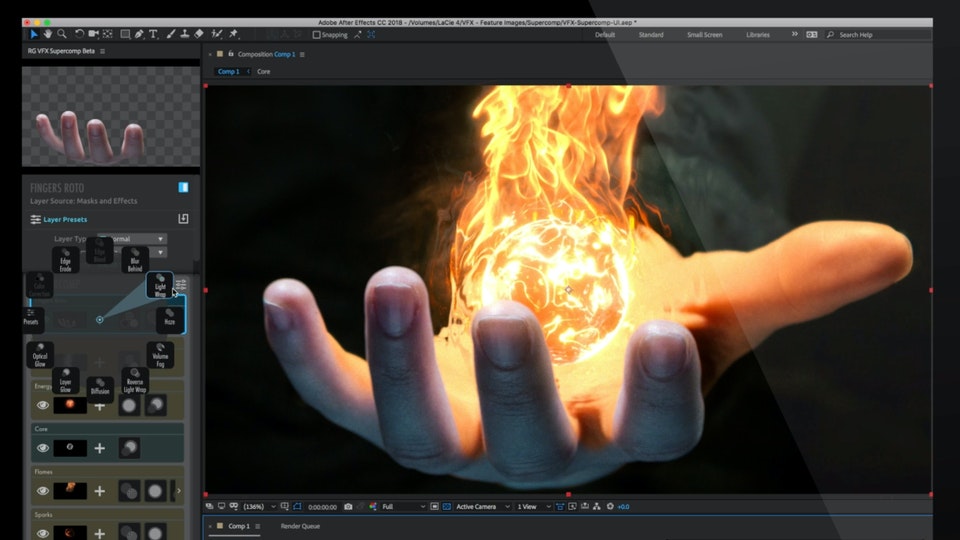The height and width of the screenshot is (540, 960).
Task: Switch to the Render Queue tab
Action: 300,526
